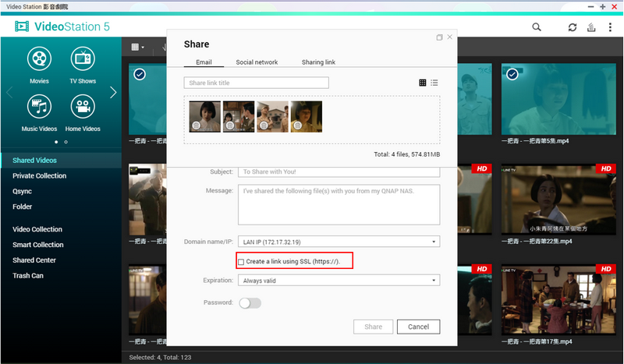Viewport: 624px width, 364px height.
Task: Open the more options vertical dots menu
Action: [610, 27]
